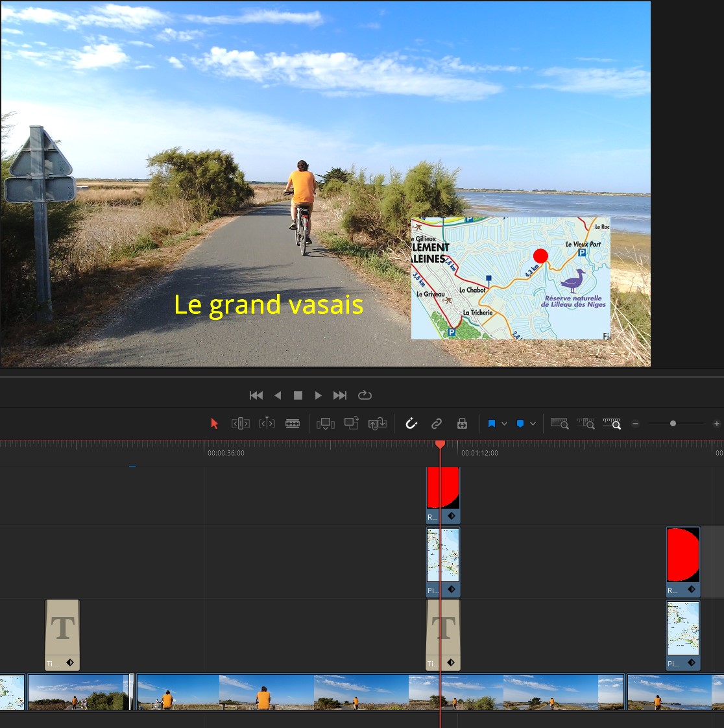Add a blue flag to the clip
The height and width of the screenshot is (728, 724).
tap(492, 424)
